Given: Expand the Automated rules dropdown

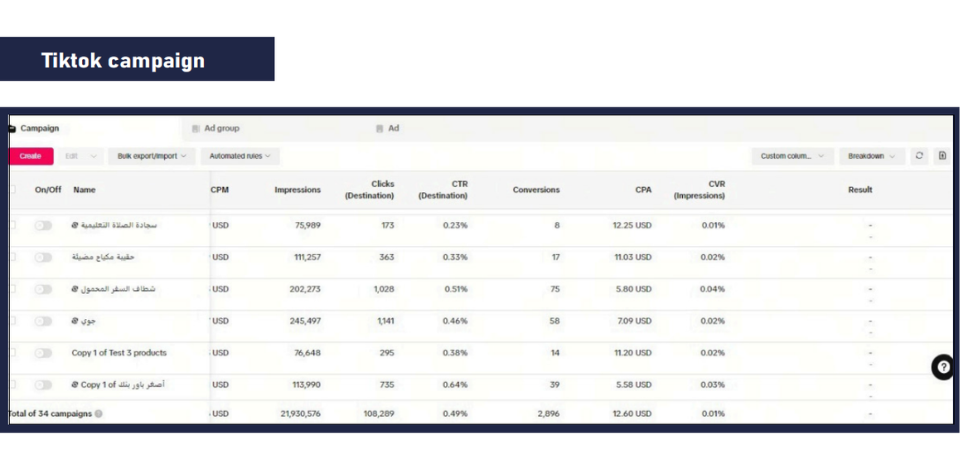Looking at the screenshot, I should [x=241, y=156].
